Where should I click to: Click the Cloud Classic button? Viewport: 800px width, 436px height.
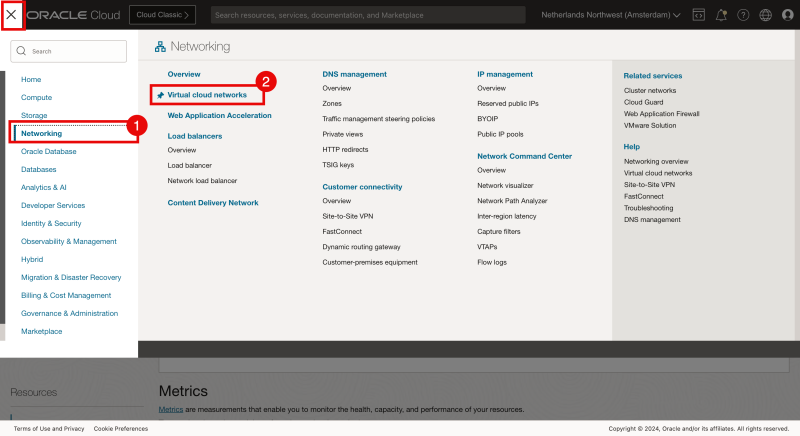[166, 15]
